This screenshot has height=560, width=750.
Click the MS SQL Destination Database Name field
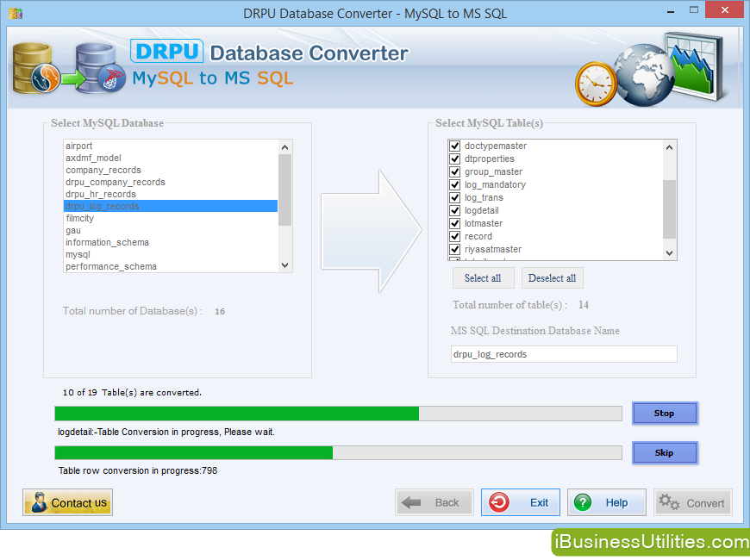tap(564, 354)
